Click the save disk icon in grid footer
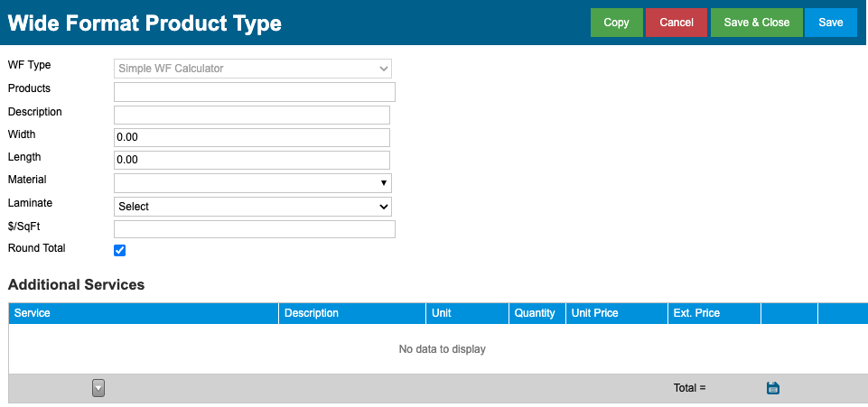 pyautogui.click(x=773, y=388)
